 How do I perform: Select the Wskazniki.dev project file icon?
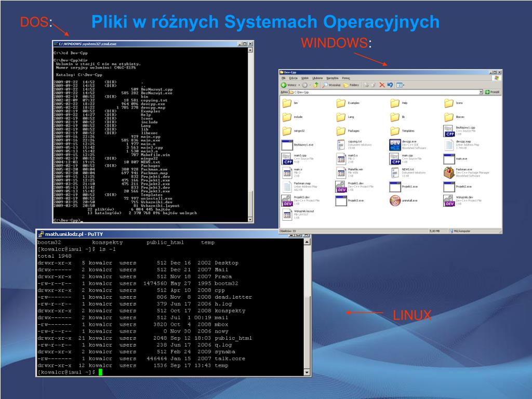tap(449, 201)
